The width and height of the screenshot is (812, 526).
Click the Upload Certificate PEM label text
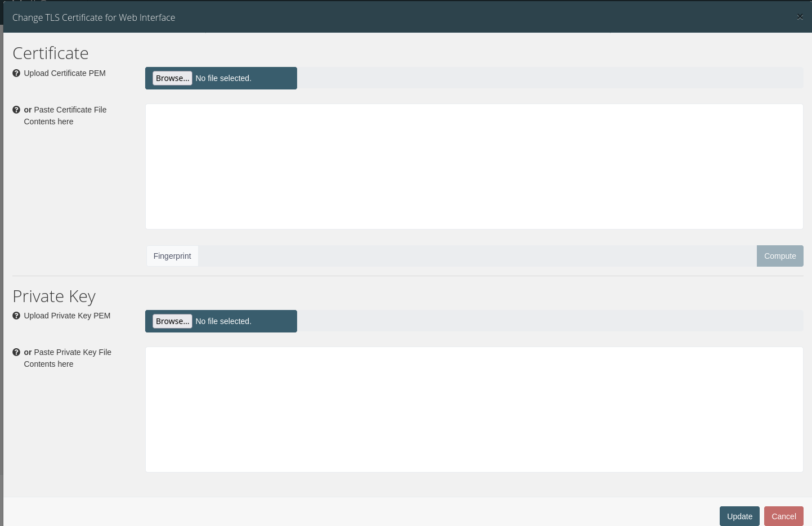[x=65, y=73]
